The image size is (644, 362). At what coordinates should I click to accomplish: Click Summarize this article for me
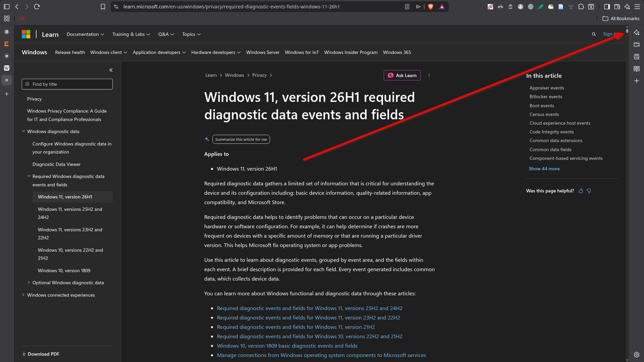[241, 139]
